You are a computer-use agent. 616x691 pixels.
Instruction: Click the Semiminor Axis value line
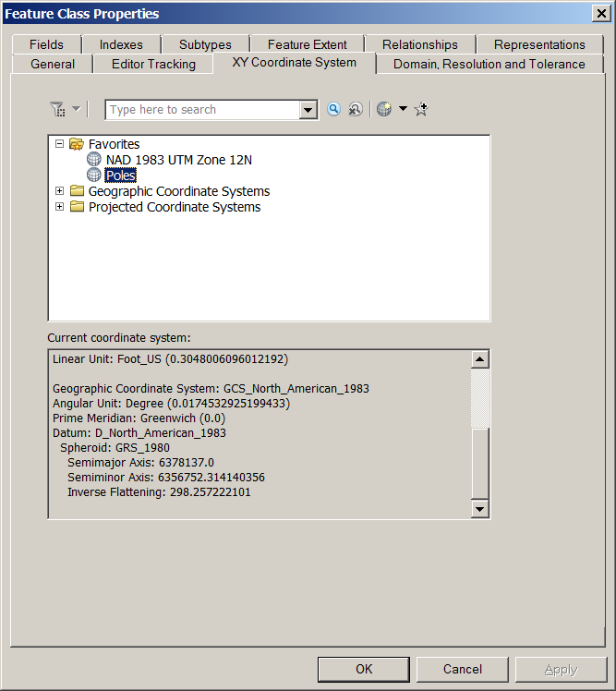166,478
